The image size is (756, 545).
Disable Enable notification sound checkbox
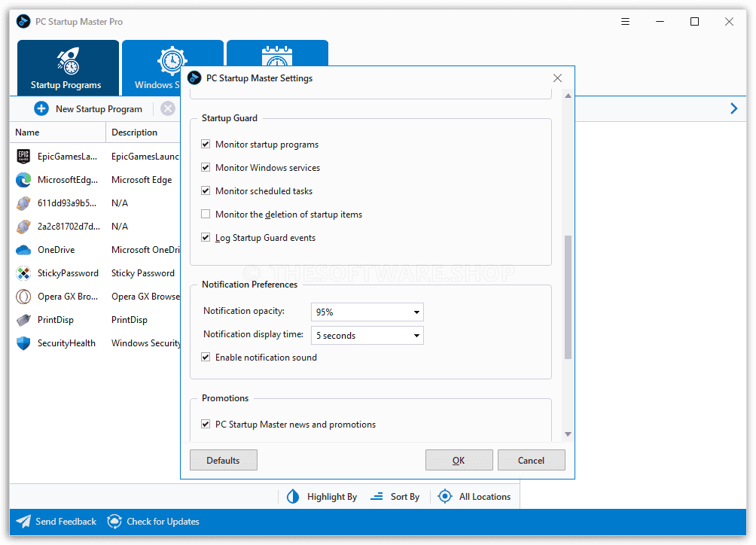pyautogui.click(x=206, y=357)
